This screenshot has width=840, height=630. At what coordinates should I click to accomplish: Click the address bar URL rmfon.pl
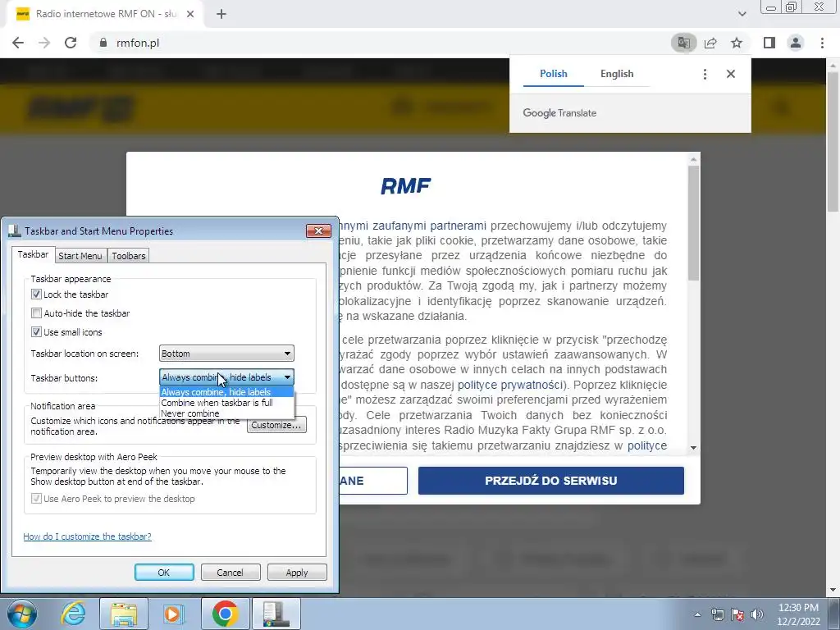(138, 43)
